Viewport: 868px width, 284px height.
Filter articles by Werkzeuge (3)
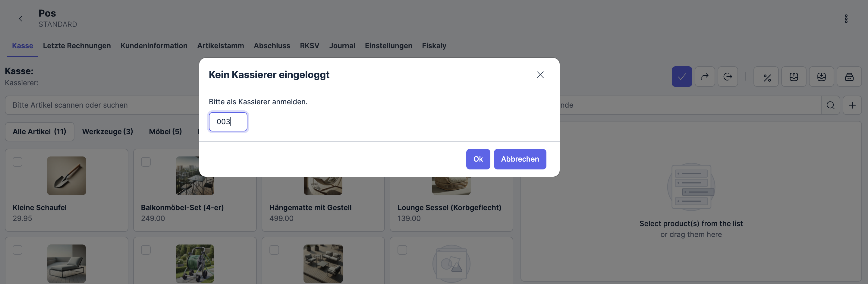pyautogui.click(x=108, y=131)
